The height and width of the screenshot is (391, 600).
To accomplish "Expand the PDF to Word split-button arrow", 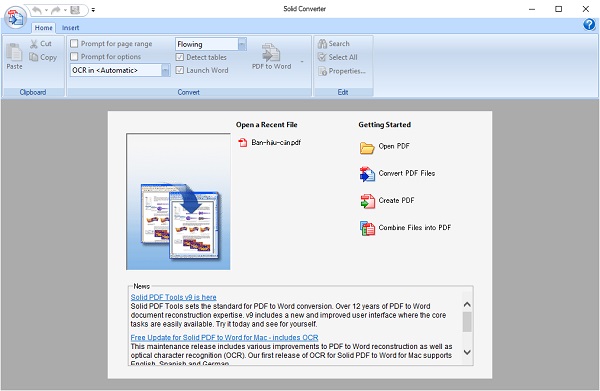I will click(302, 62).
